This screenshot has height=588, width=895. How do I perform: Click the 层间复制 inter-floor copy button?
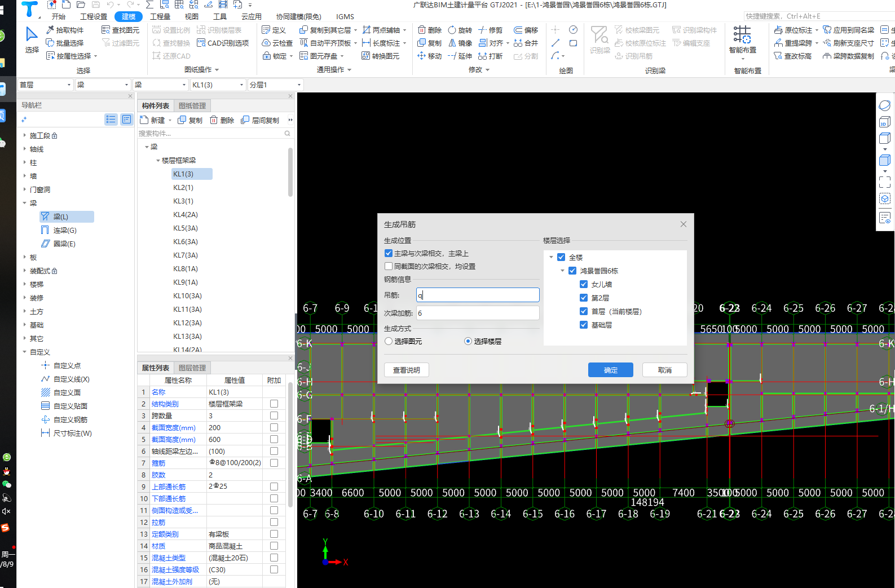(x=260, y=120)
